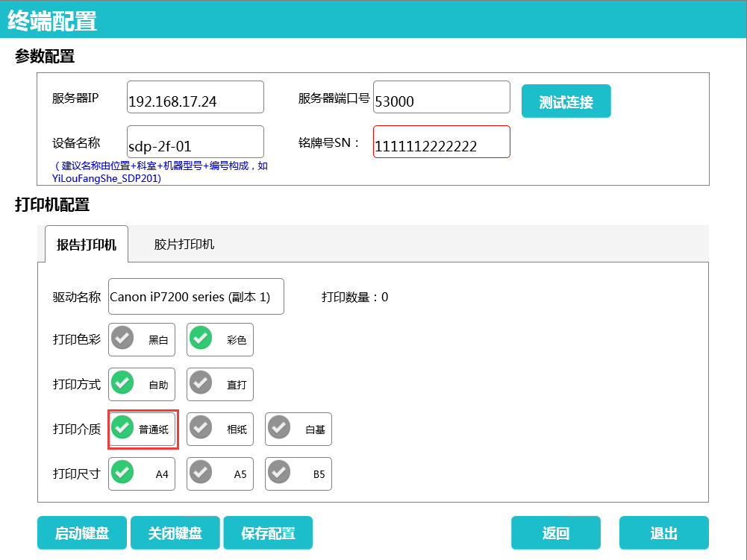Click 关闭键盘 to close keyboard
Viewport: 747px width, 560px height.
pyautogui.click(x=175, y=533)
